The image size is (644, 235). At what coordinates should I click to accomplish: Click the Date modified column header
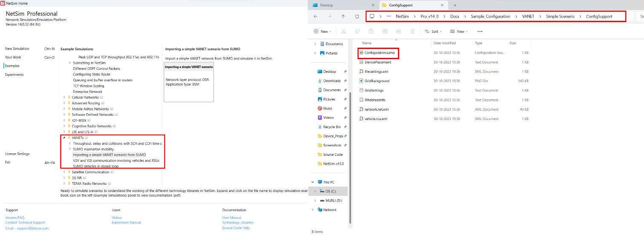tap(444, 43)
